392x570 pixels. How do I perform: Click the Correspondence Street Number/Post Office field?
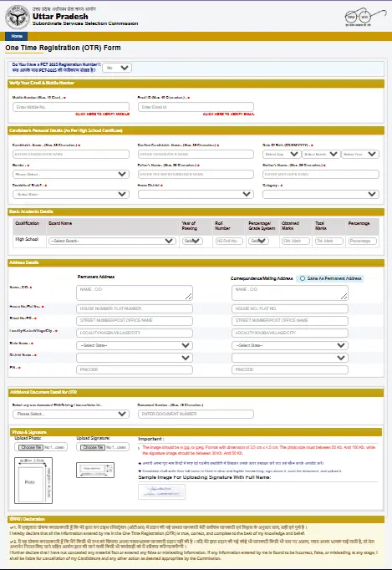(290, 321)
